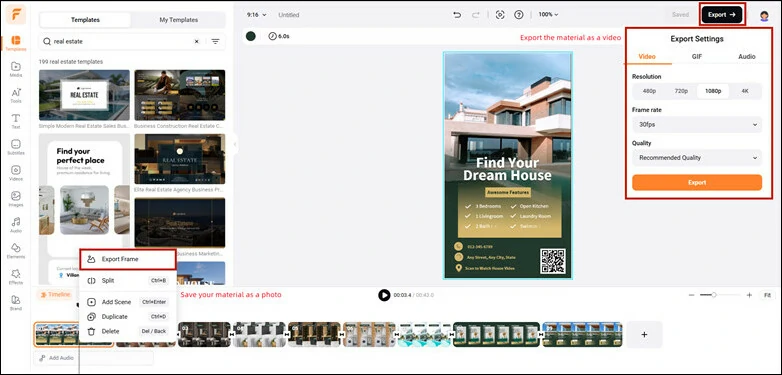The height and width of the screenshot is (375, 782).
Task: Play the video preview
Action: (384, 295)
